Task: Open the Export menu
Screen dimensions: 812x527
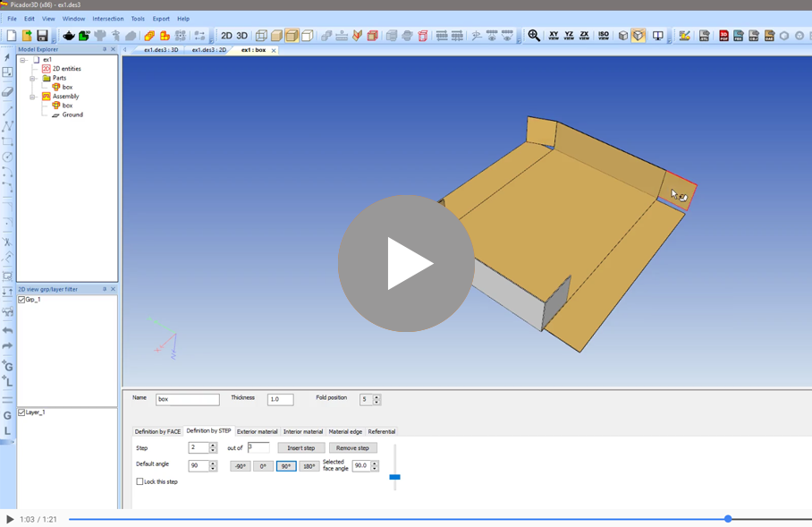Action: (x=161, y=19)
